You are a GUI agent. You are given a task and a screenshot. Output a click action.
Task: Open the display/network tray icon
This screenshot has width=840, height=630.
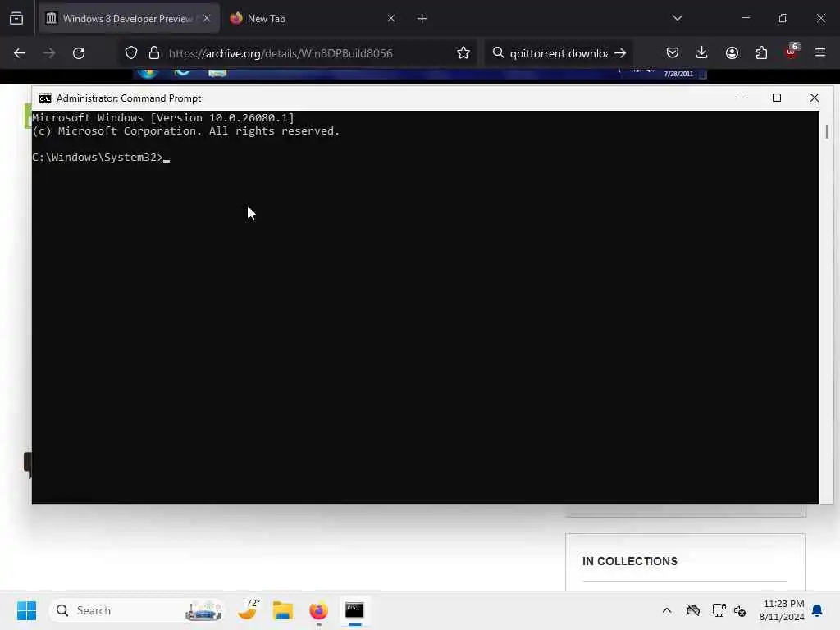pos(719,610)
